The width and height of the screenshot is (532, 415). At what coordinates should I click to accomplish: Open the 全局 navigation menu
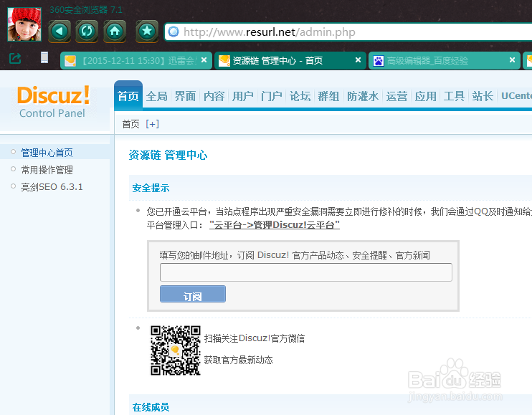pos(157,96)
